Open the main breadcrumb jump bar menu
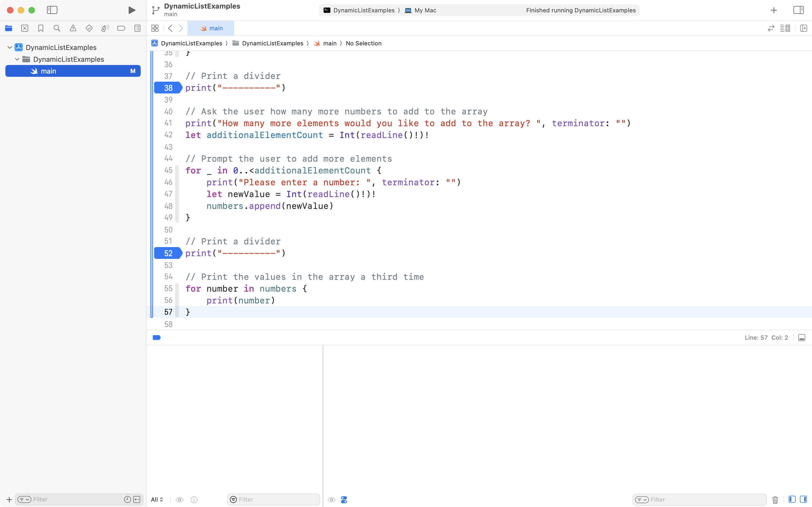The width and height of the screenshot is (812, 507). [329, 43]
